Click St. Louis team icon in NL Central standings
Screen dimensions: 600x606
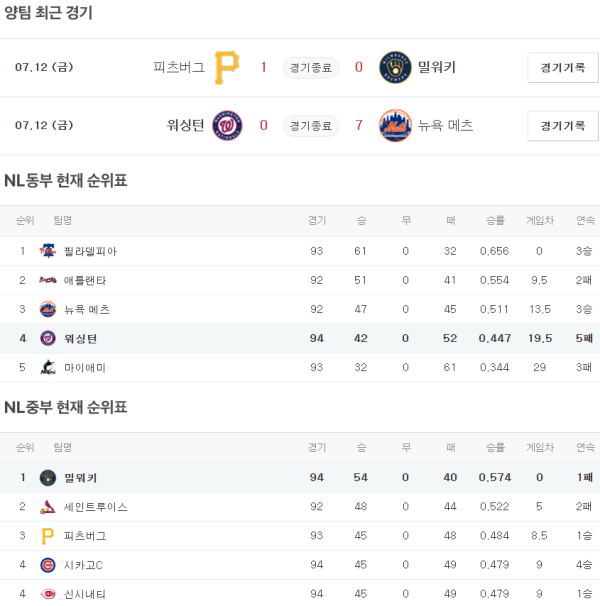coord(48,507)
